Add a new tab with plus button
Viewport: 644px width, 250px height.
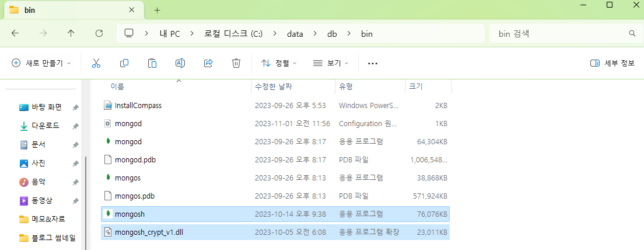(x=157, y=11)
